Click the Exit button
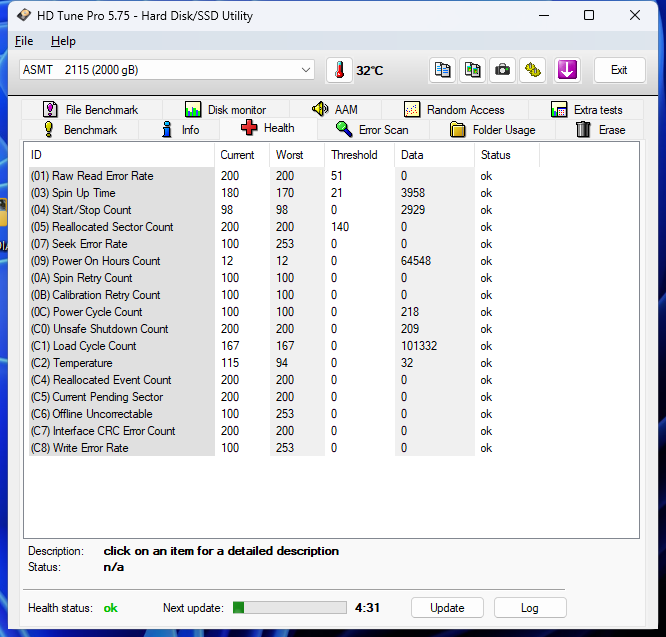666x637 pixels. 619,70
